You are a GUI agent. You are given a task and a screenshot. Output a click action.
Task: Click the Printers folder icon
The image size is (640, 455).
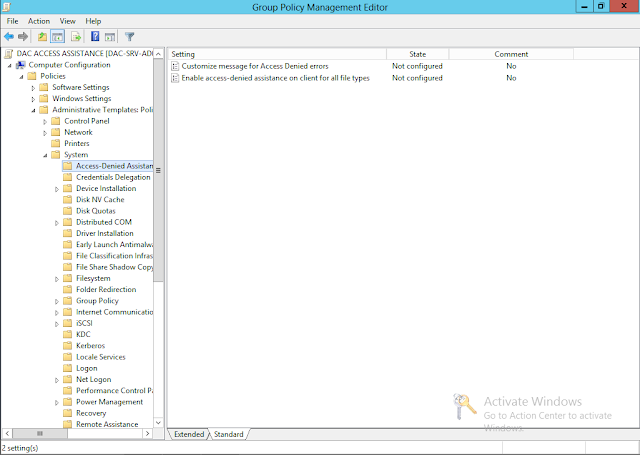(56, 143)
